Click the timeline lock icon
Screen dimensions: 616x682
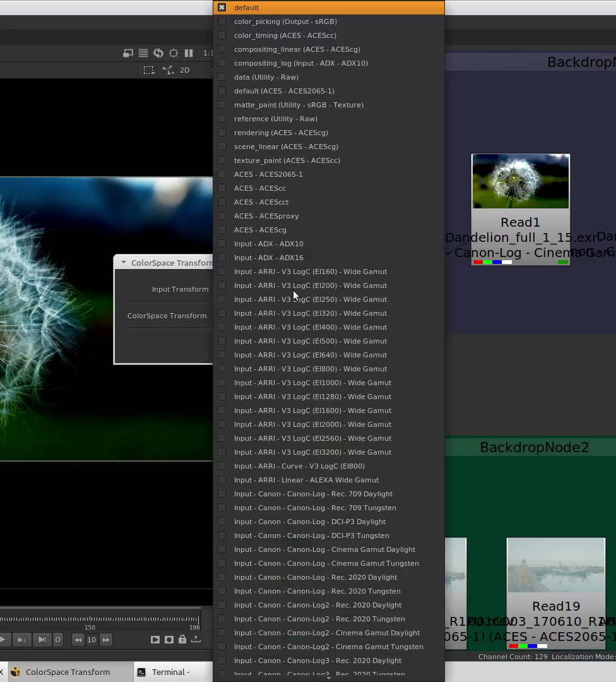click(182, 640)
